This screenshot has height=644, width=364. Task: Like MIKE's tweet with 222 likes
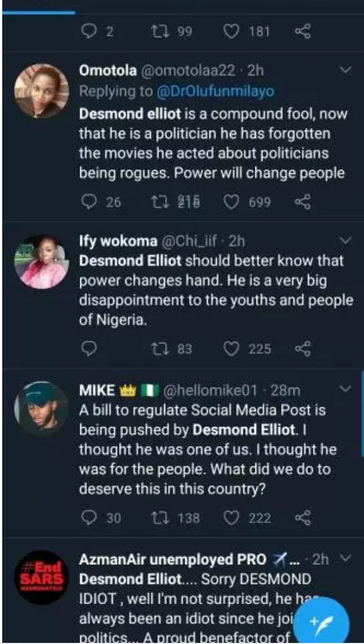point(232,517)
